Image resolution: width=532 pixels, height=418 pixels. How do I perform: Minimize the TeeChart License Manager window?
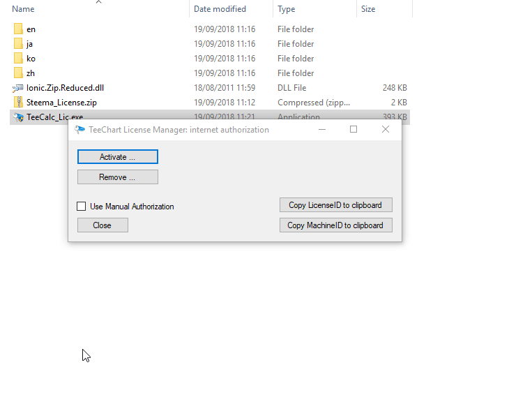(x=322, y=129)
